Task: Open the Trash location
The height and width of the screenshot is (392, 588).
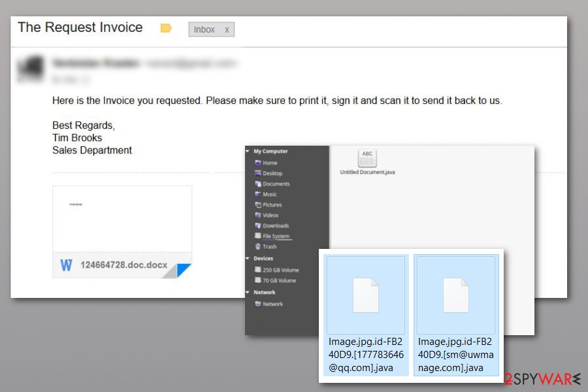Action: pos(266,246)
